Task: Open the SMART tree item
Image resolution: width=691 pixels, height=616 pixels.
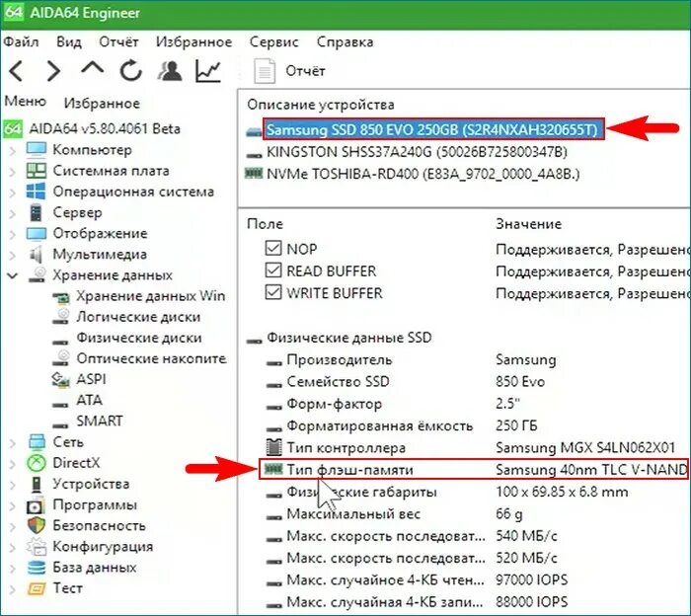Action: click(99, 421)
